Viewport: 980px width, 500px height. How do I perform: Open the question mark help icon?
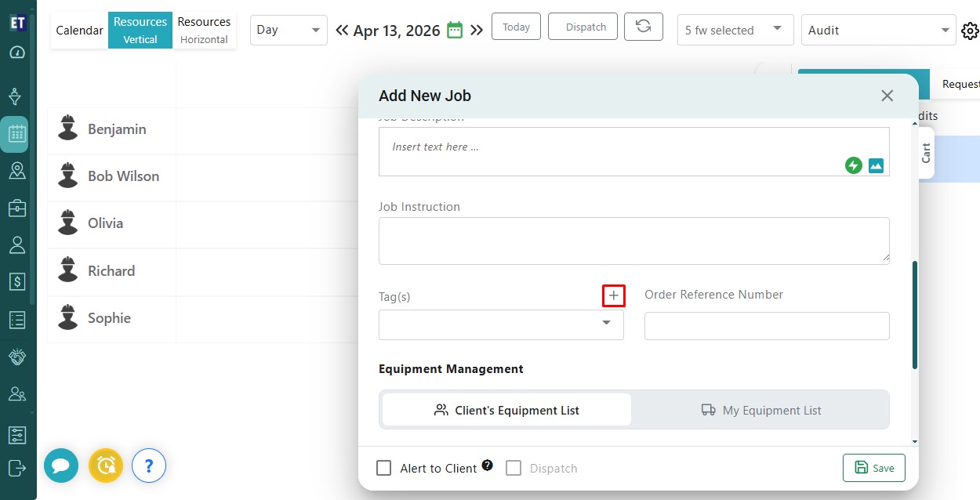tap(149, 466)
